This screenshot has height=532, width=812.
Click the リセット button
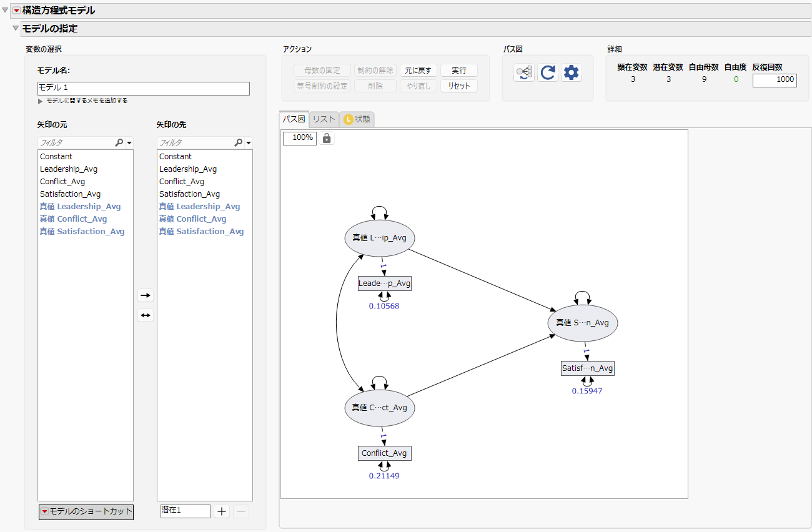459,86
